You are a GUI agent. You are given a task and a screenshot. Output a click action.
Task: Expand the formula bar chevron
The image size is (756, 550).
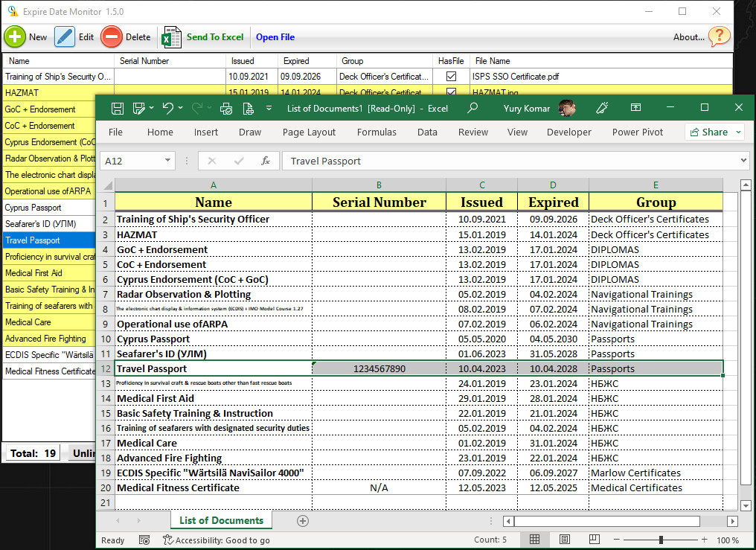tap(743, 161)
